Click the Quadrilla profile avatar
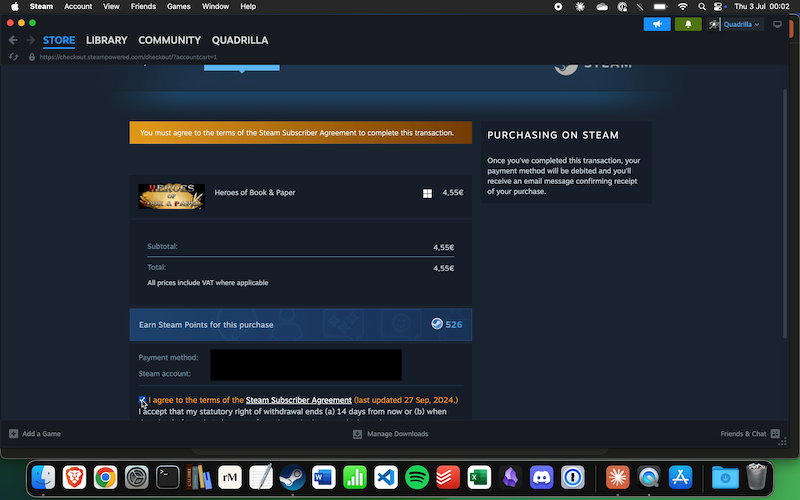Image resolution: width=800 pixels, height=500 pixels. (713, 24)
